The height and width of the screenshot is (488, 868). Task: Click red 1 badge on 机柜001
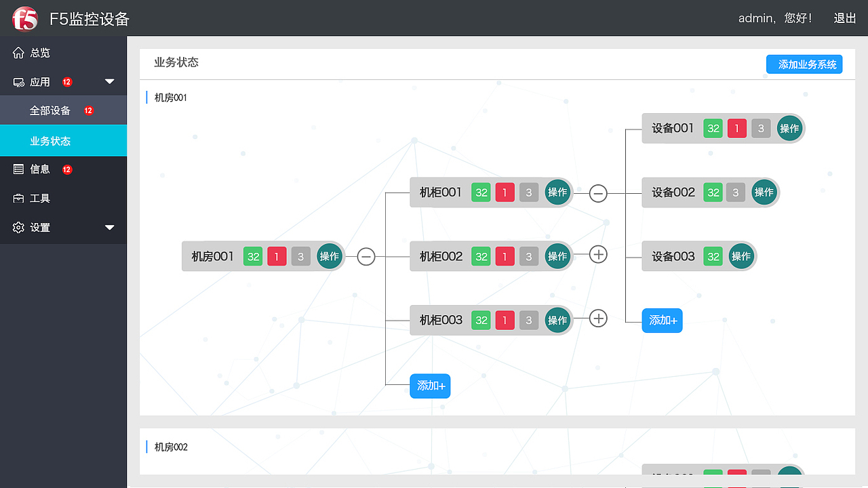click(x=505, y=192)
